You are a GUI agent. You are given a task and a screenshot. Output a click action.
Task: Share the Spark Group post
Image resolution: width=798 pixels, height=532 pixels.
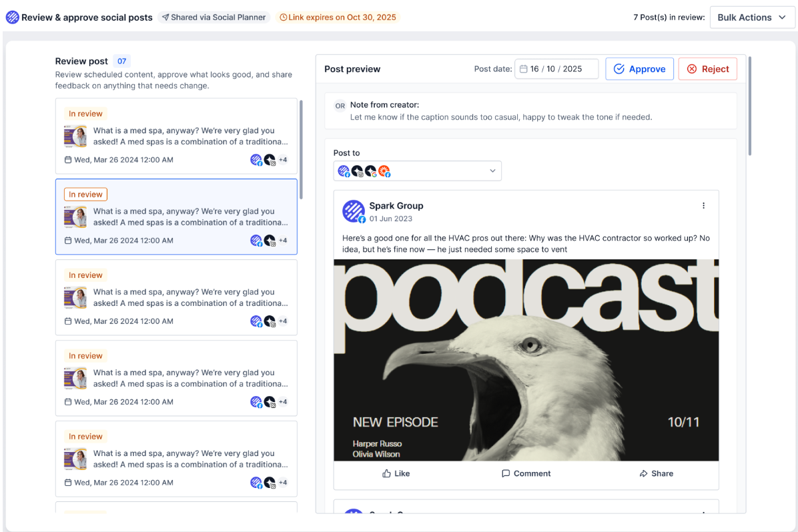click(656, 473)
